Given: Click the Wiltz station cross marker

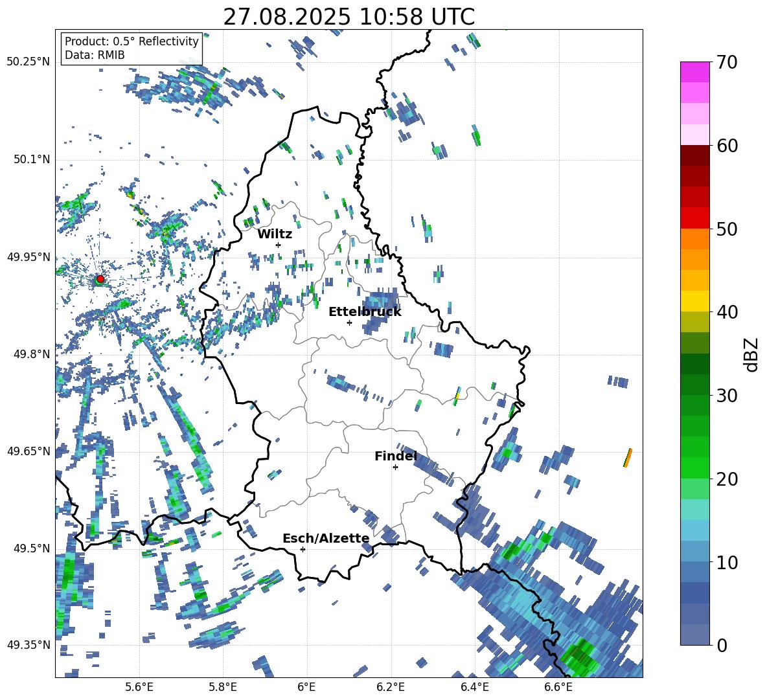Looking at the screenshot, I should pyautogui.click(x=279, y=245).
